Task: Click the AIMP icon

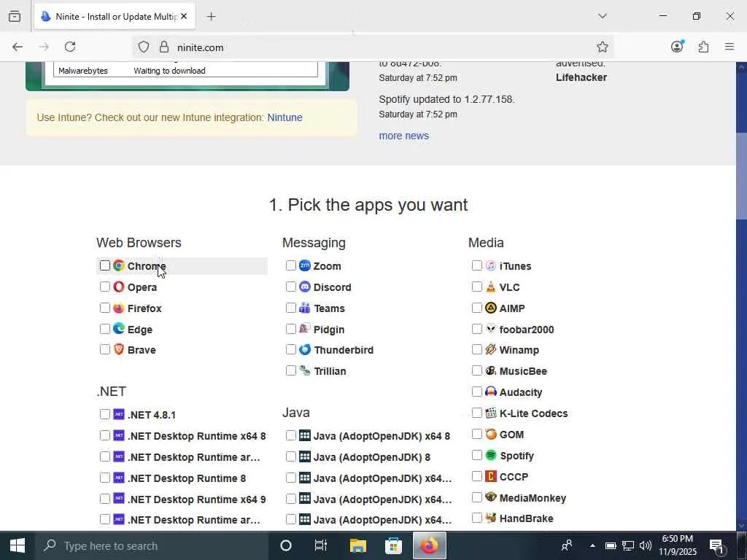Action: click(491, 308)
